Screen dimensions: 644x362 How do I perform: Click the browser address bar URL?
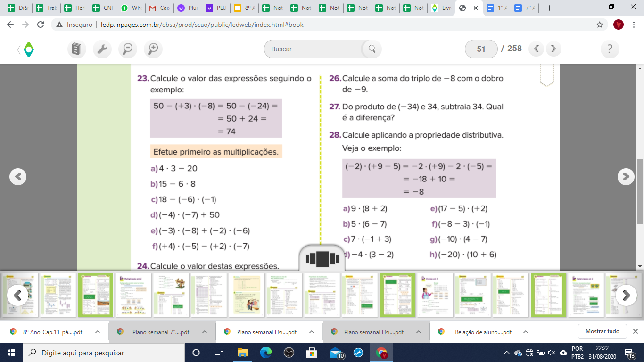201,25
